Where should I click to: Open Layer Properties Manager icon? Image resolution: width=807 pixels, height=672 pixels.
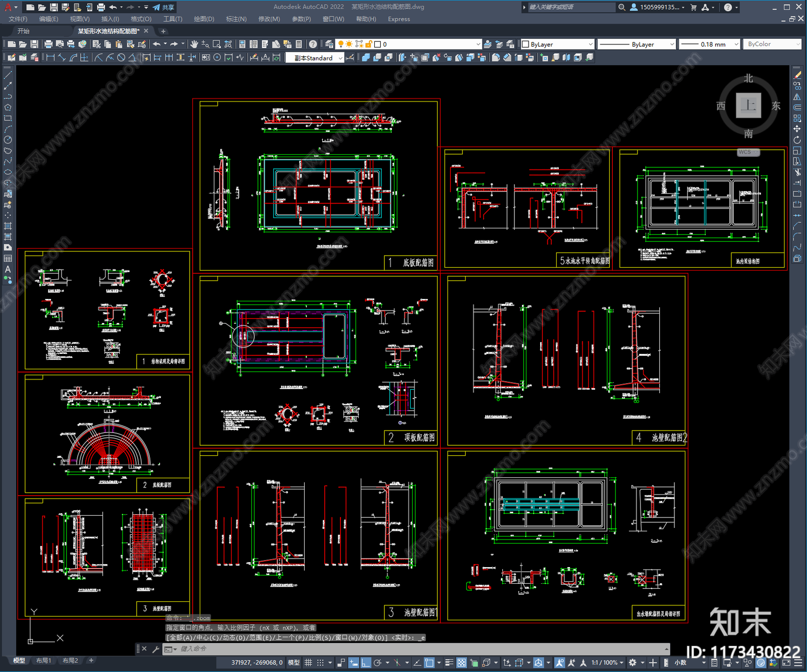click(x=329, y=44)
